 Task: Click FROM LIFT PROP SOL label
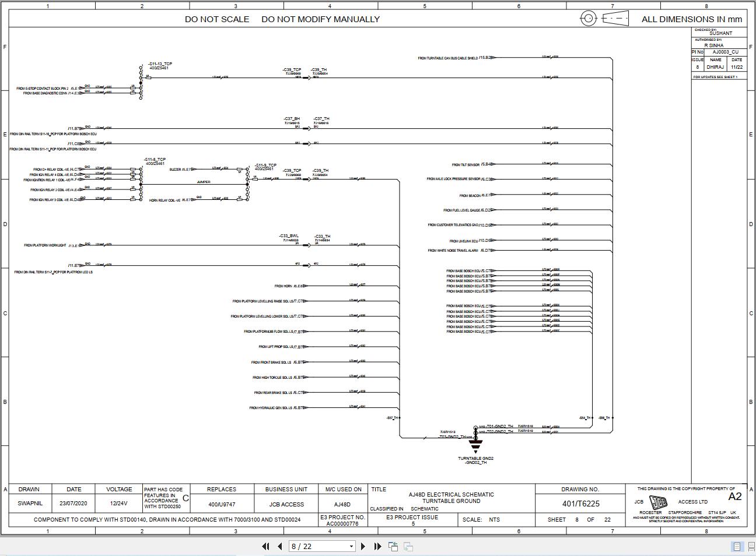[x=276, y=347]
